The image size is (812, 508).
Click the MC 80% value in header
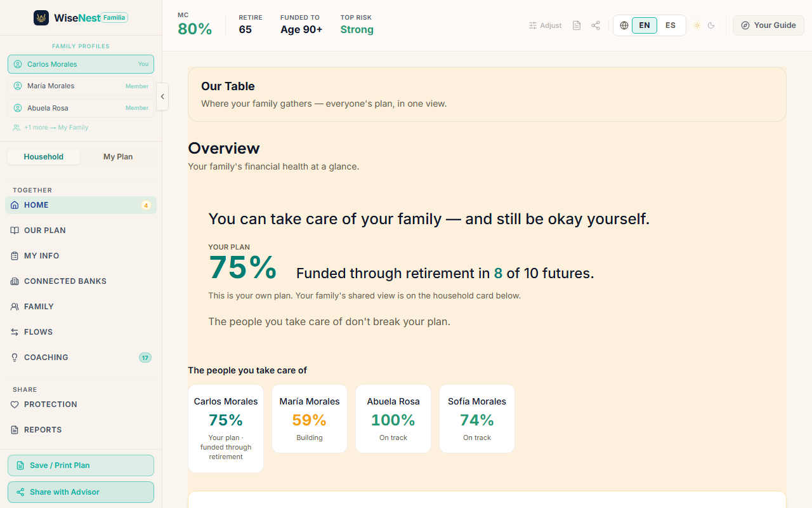195,29
